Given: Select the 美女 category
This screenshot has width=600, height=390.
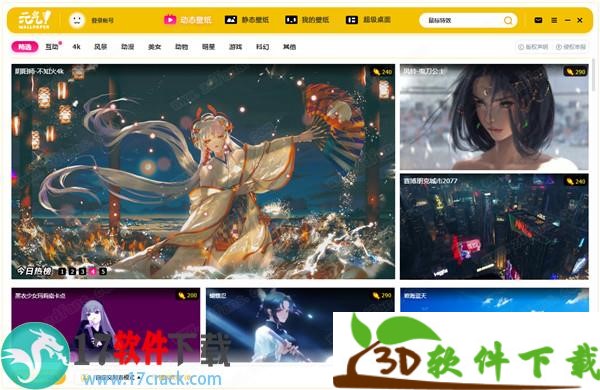Looking at the screenshot, I should pos(155,47).
